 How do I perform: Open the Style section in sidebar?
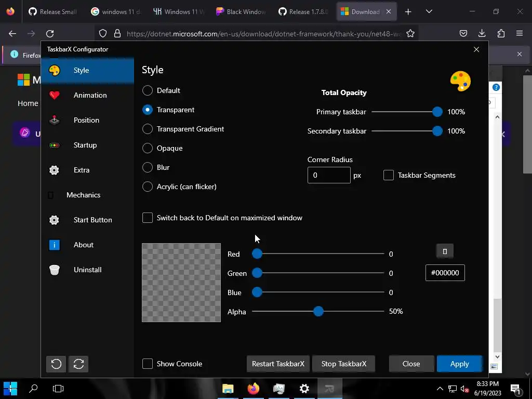(87, 70)
